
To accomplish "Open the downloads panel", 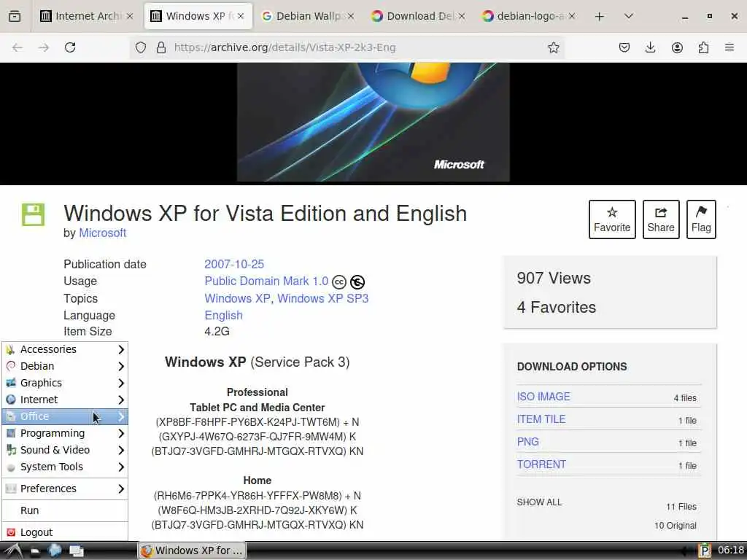I will tap(650, 47).
